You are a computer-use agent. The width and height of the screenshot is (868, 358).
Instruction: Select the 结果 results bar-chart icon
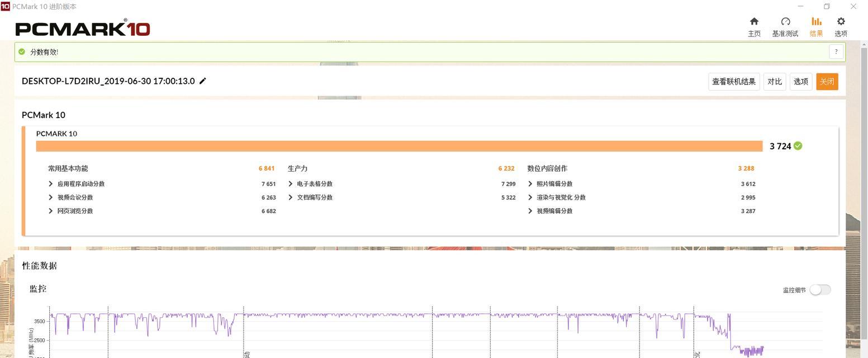[817, 21]
